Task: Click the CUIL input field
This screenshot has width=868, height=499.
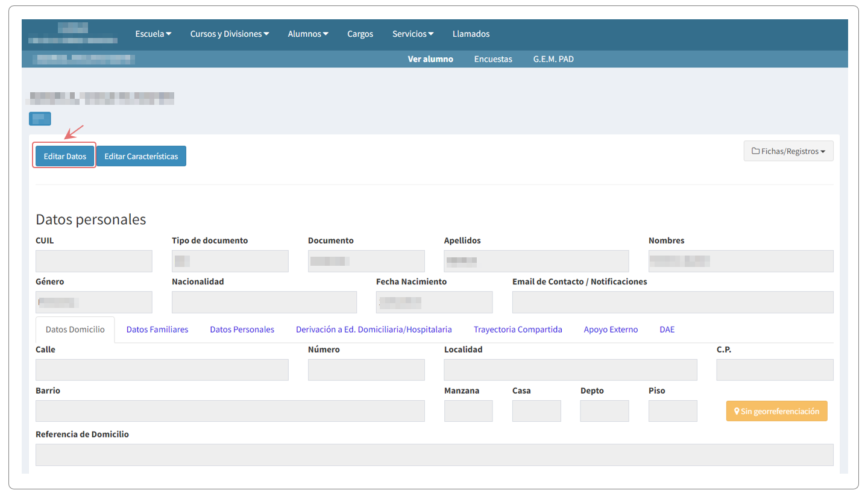Action: coord(94,261)
